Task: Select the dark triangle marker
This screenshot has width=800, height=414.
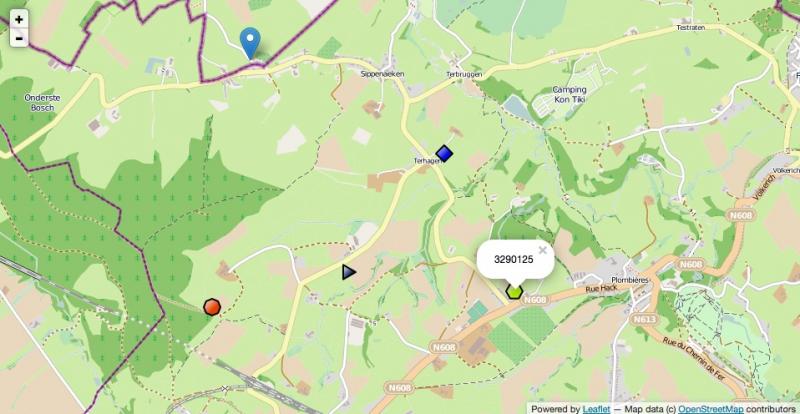Action: (x=349, y=272)
